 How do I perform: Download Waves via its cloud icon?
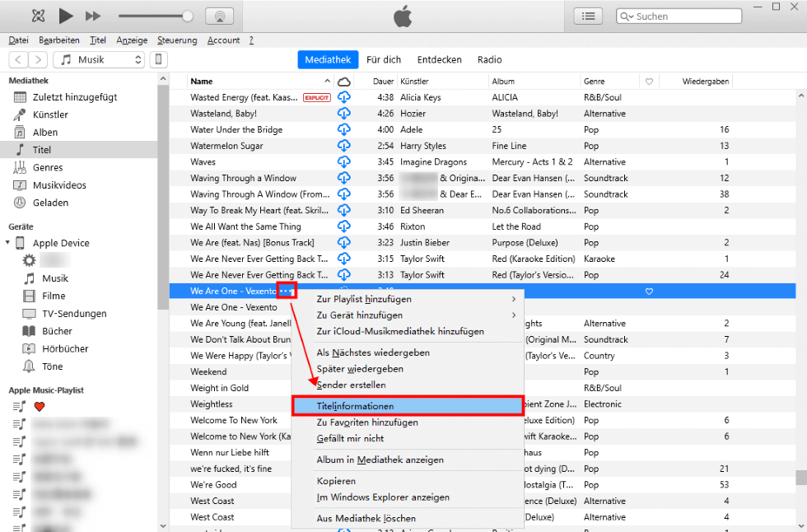click(344, 161)
